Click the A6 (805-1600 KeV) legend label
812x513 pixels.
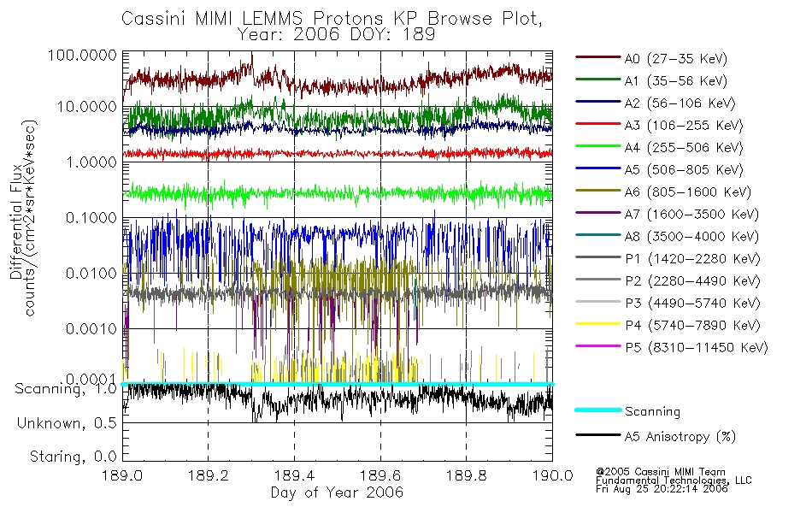(x=687, y=192)
